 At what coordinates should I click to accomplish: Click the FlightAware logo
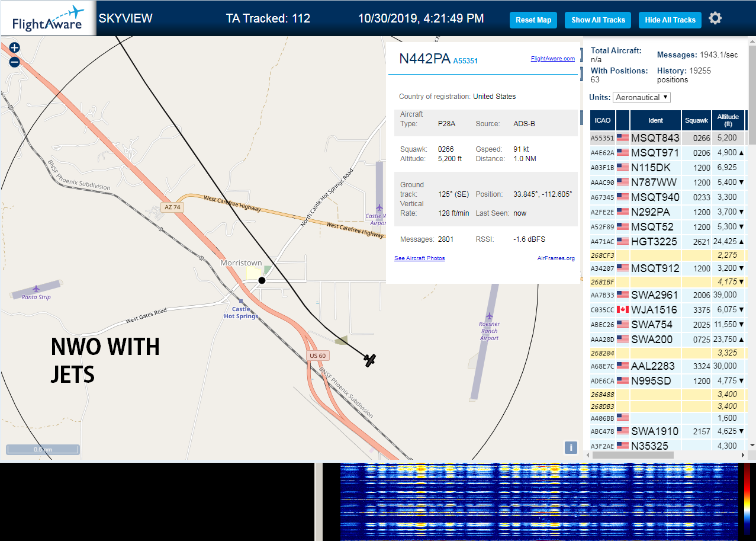(x=48, y=18)
